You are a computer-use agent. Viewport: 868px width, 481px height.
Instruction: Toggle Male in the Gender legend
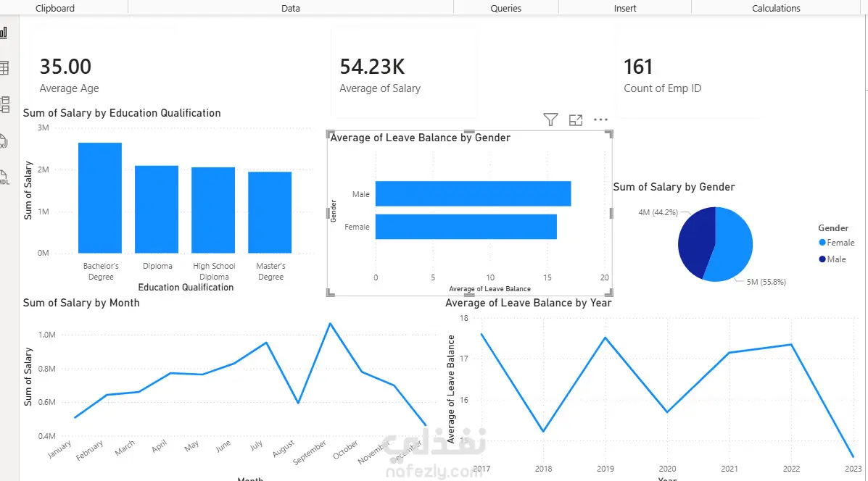(x=832, y=259)
